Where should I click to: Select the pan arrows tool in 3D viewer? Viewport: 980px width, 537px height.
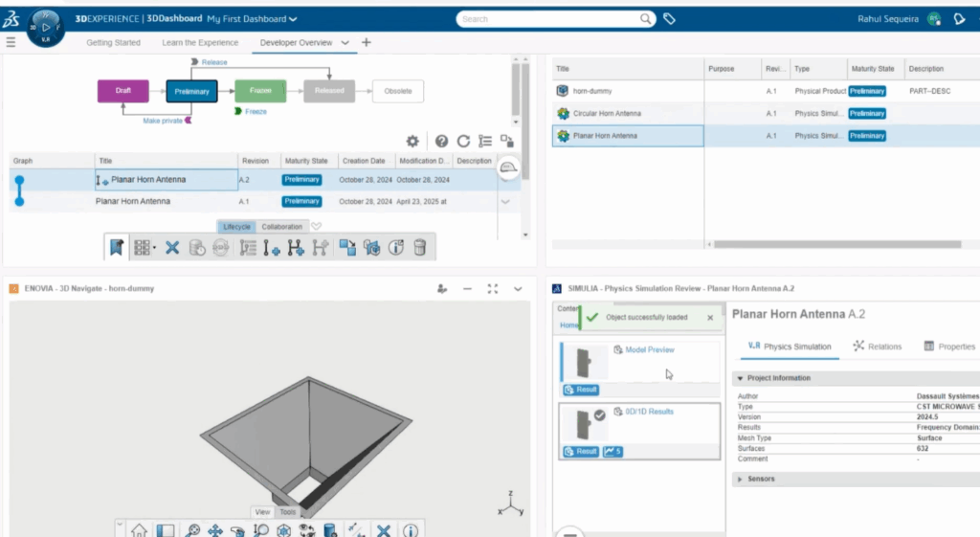pos(215,530)
